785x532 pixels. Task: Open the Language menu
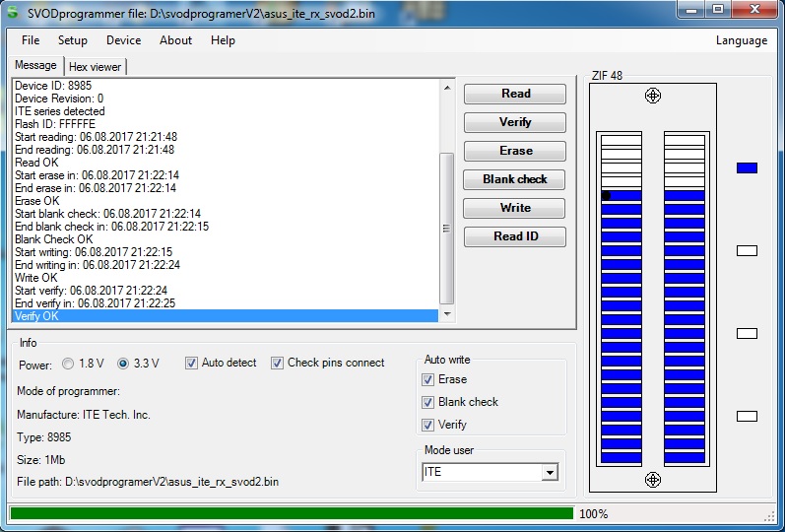[x=741, y=40]
